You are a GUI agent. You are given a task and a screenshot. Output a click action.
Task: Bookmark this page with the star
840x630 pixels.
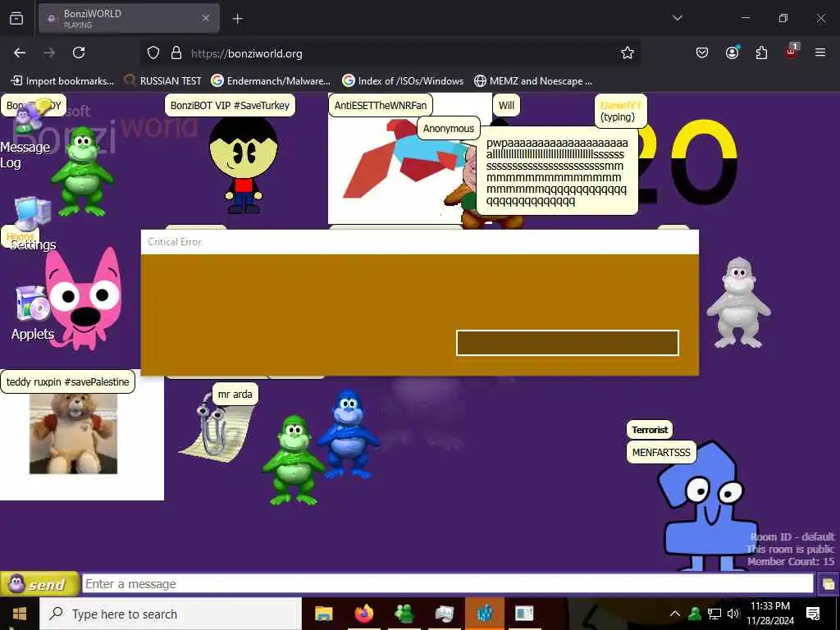[x=628, y=52]
